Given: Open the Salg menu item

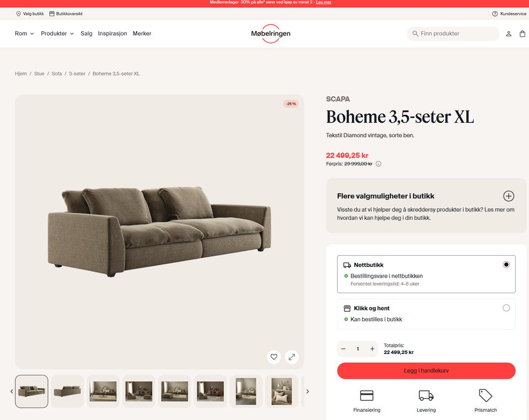Looking at the screenshot, I should pyautogui.click(x=87, y=34).
